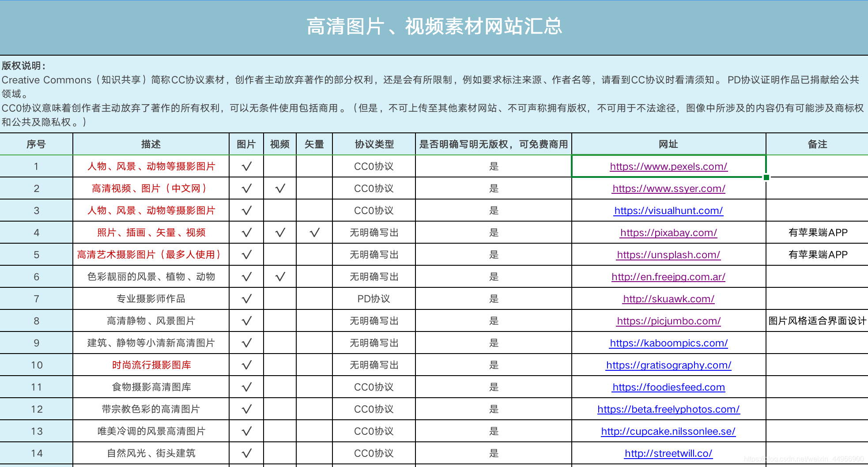Click the fill handle of selected cell
This screenshot has width=868, height=467.
[766, 177]
